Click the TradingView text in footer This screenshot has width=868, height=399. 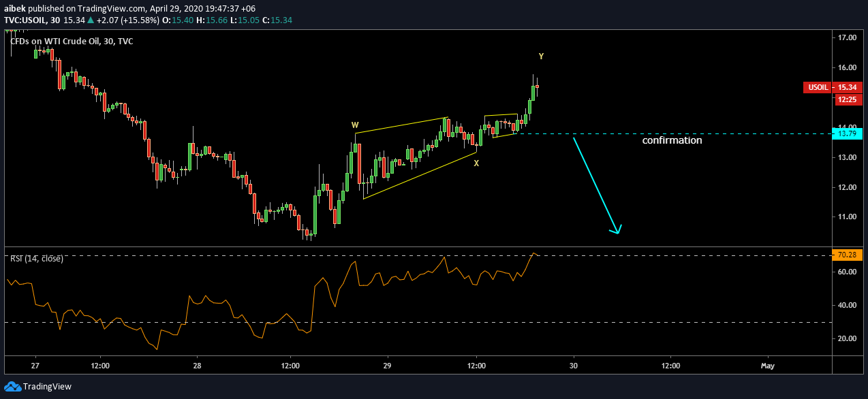click(47, 386)
